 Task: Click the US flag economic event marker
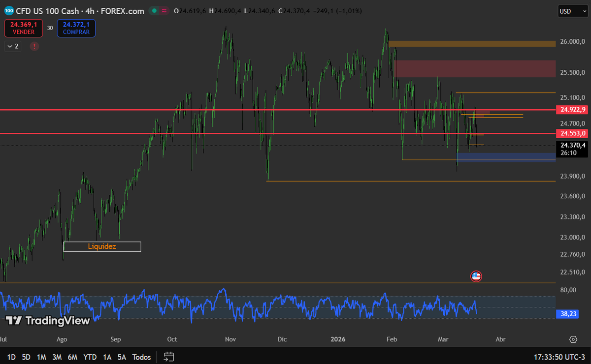[476, 276]
